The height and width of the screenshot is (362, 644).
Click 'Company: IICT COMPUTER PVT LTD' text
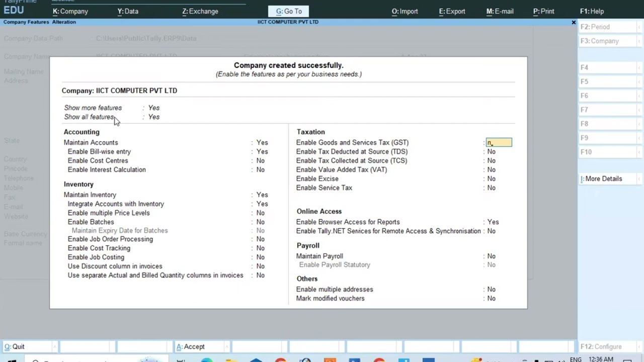click(119, 90)
